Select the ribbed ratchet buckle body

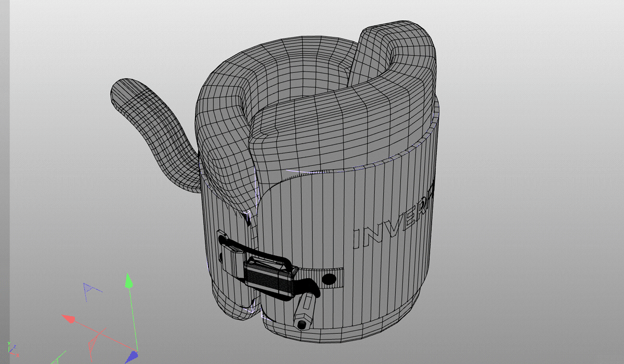(x=268, y=281)
